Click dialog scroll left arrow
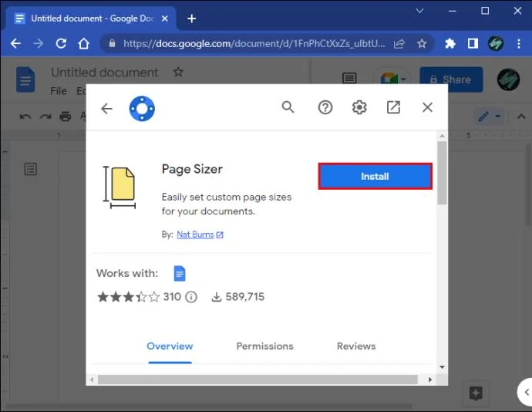 click(x=92, y=380)
